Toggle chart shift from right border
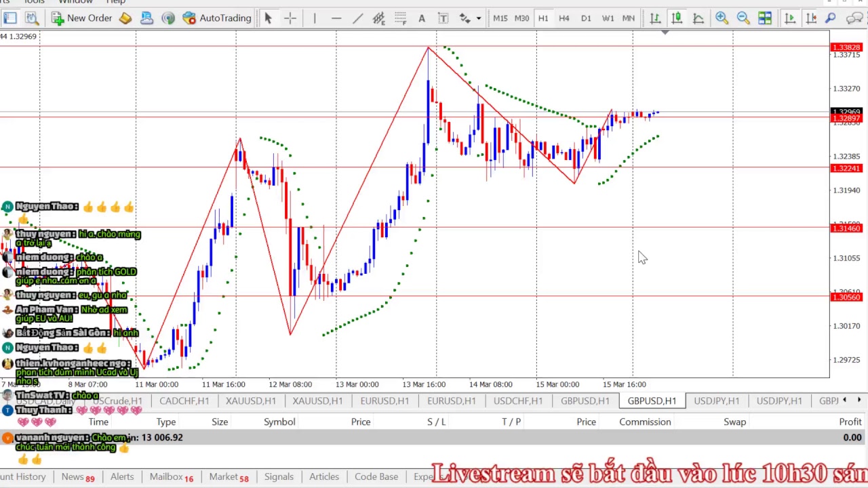Image resolution: width=868 pixels, height=488 pixels. [x=811, y=18]
